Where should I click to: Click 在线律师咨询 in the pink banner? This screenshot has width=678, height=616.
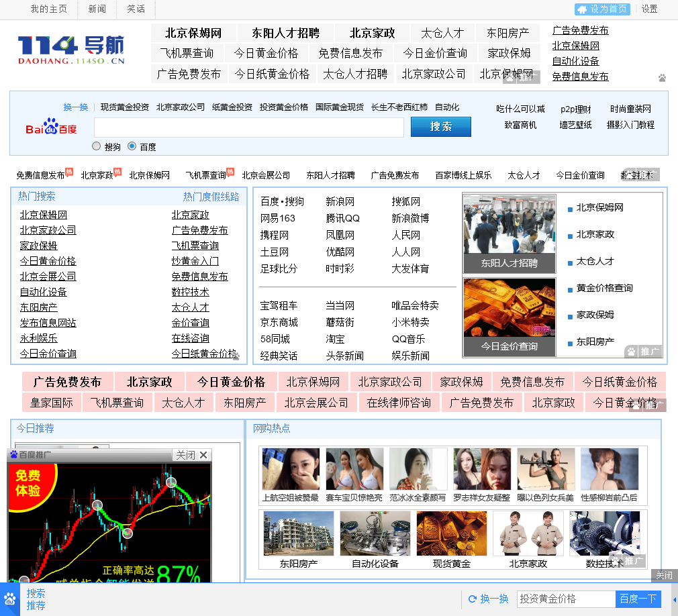click(399, 403)
